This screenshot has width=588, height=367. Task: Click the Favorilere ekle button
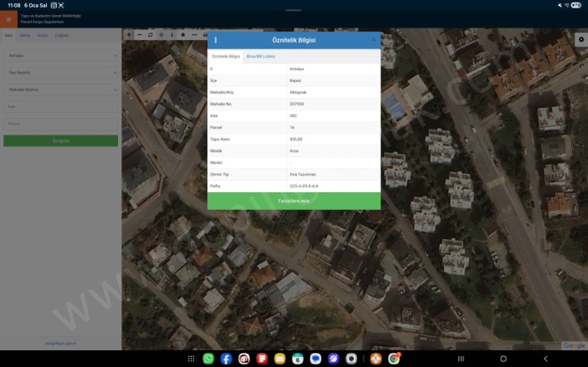294,201
